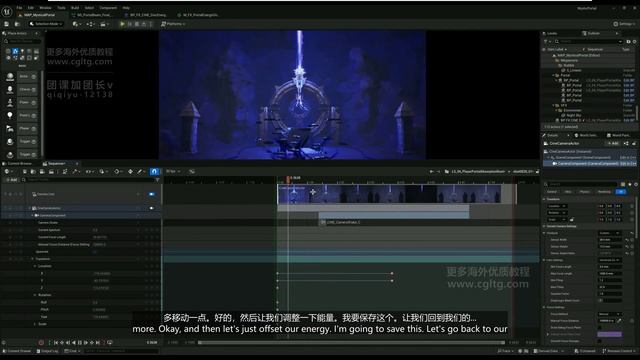Click the record button in Sequencer transport
The height and width of the screenshot is (360, 640).
41,342
